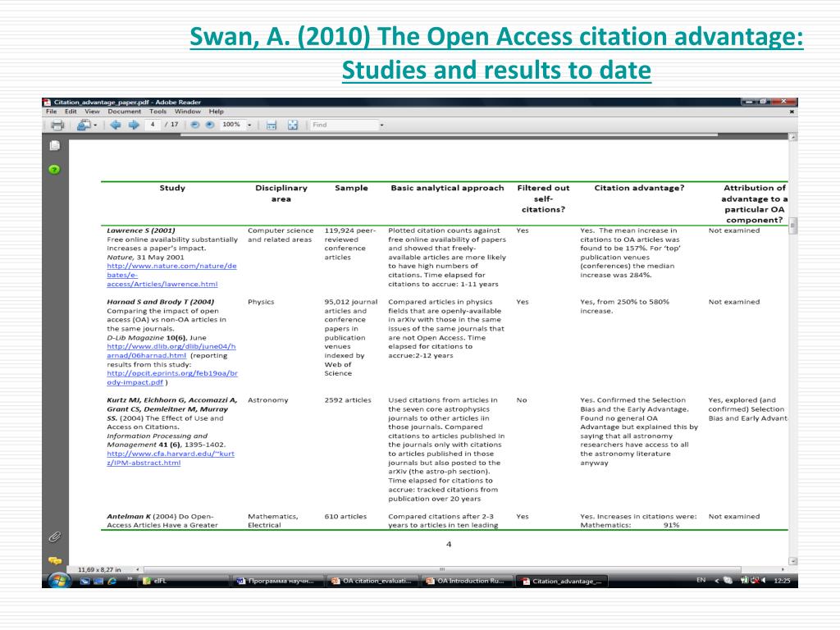Image resolution: width=840 pixels, height=630 pixels.
Task: Click the Print icon in Adobe Reader toolbar
Action: coord(57,126)
